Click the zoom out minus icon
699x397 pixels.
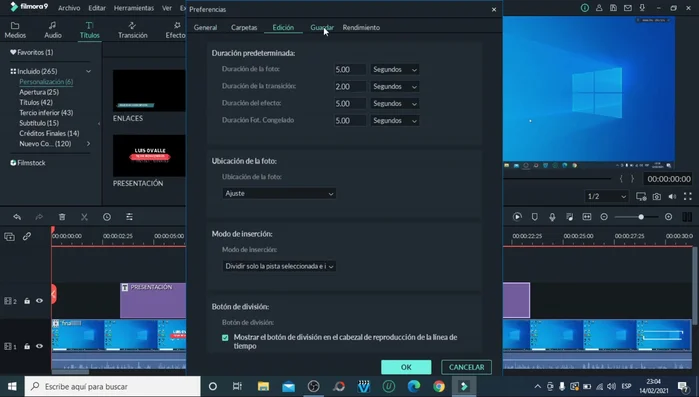(604, 217)
